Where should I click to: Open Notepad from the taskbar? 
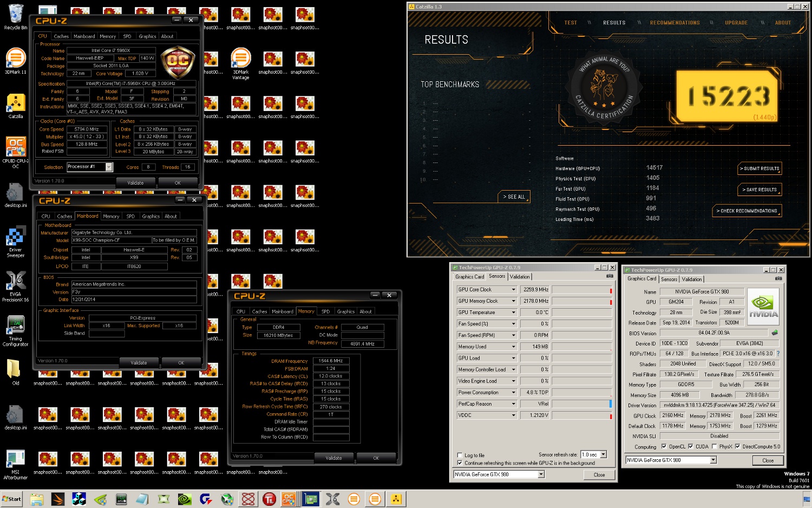142,499
